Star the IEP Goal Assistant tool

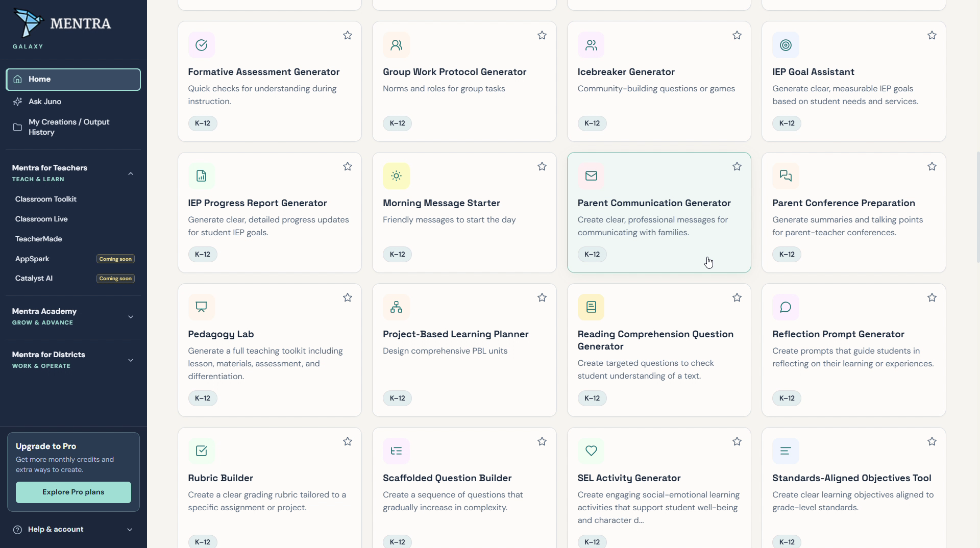[x=932, y=35]
